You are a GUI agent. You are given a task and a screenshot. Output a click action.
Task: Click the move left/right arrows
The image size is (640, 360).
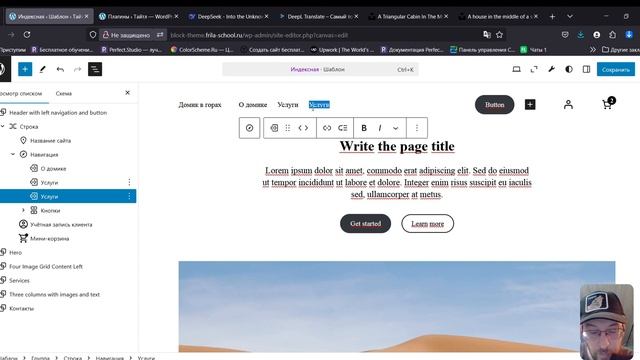pyautogui.click(x=303, y=128)
